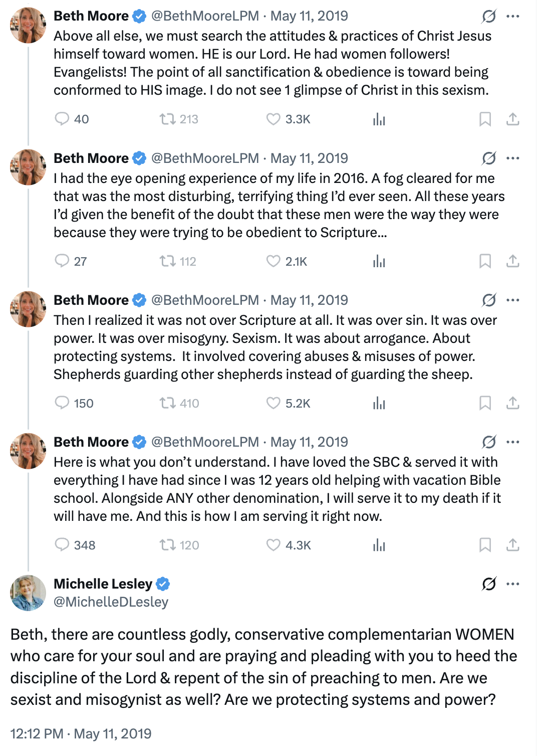554x756 pixels.
Task: Retweet the post with 213 retweets
Action: click(167, 119)
